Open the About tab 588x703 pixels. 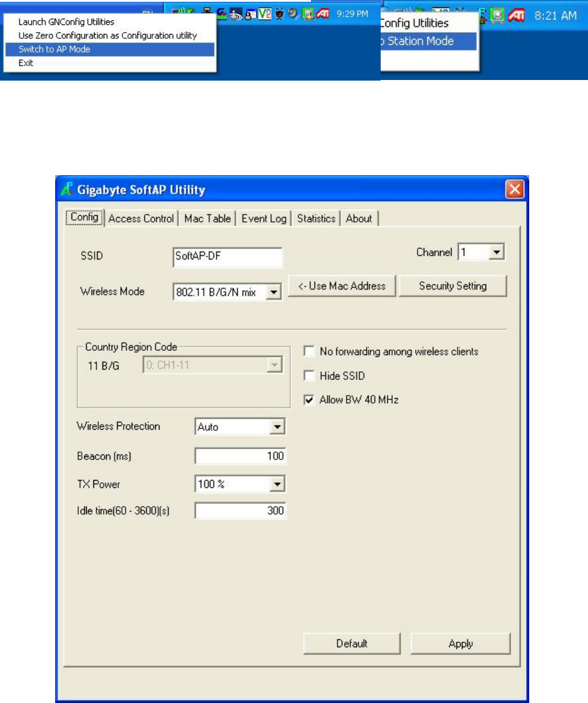tap(359, 219)
